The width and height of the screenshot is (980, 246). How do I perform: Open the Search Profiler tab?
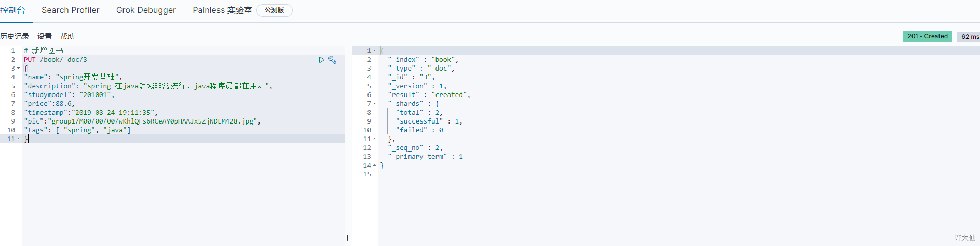pyautogui.click(x=71, y=10)
